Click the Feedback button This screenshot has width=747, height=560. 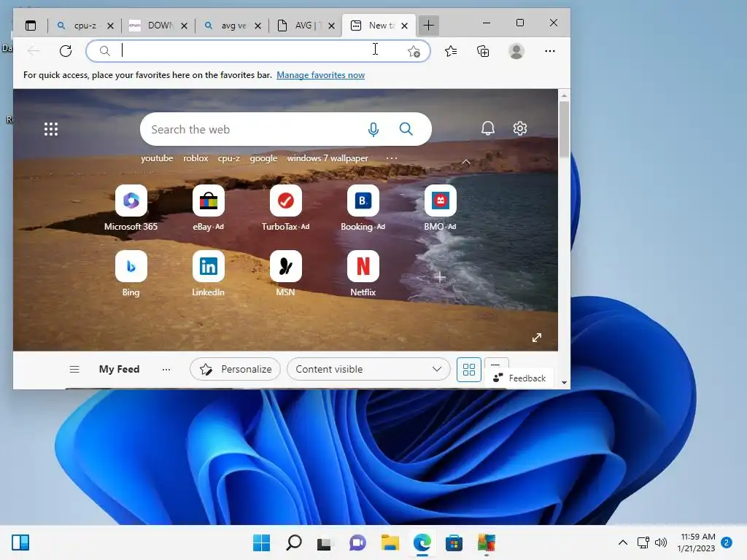tap(519, 378)
